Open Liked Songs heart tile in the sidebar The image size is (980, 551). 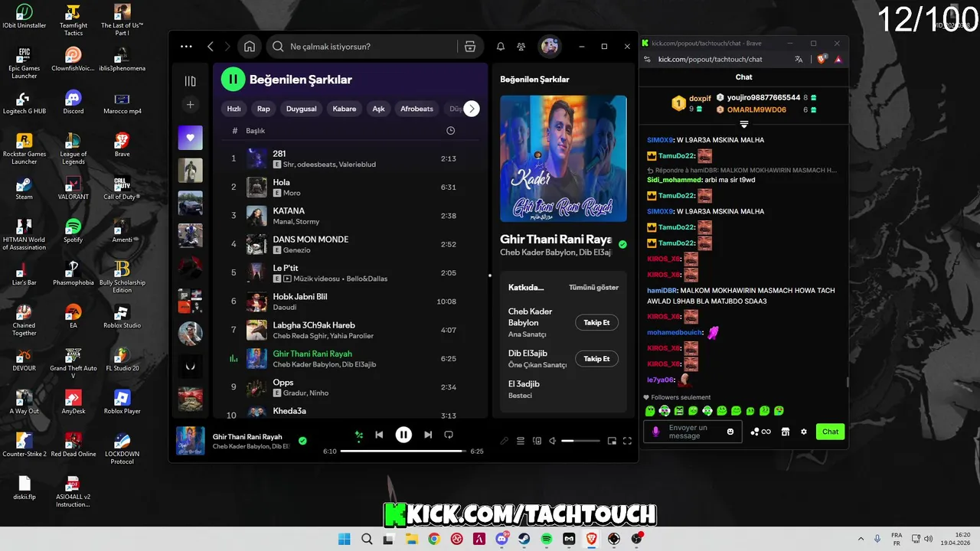(191, 138)
